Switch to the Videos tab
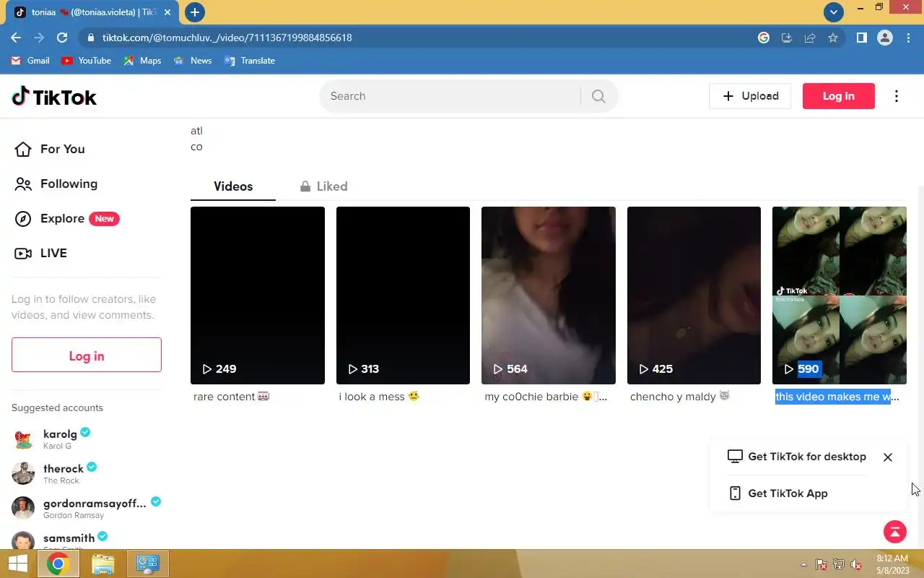924x578 pixels. coord(233,186)
